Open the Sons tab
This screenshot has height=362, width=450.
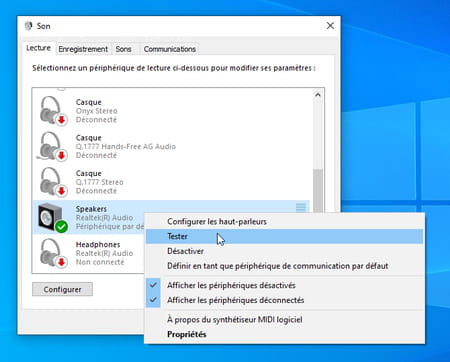point(123,49)
